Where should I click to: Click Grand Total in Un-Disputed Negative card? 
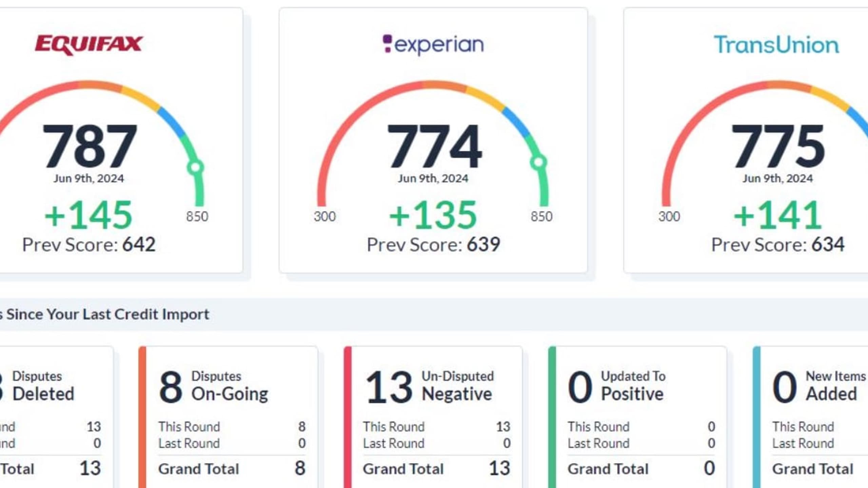pyautogui.click(x=403, y=469)
